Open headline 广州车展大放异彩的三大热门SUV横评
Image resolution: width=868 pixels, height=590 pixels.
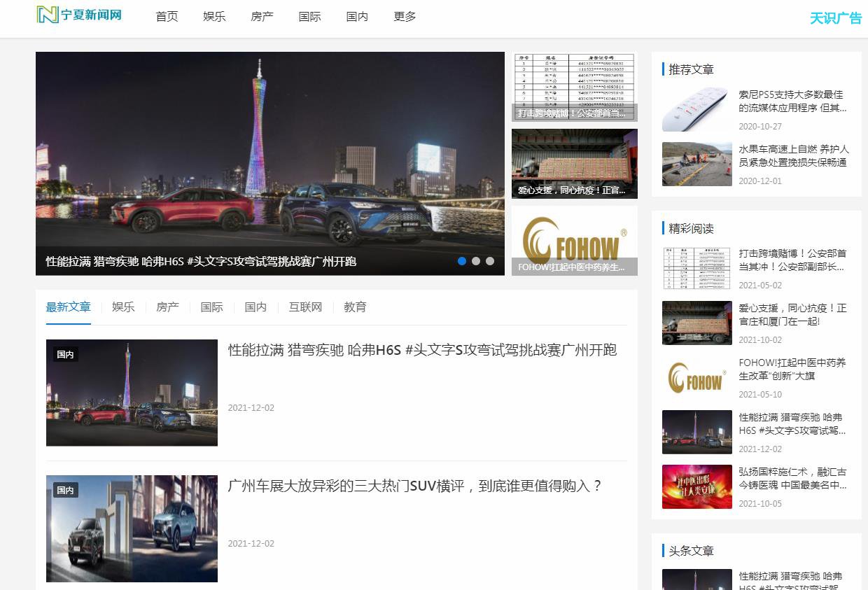click(415, 486)
